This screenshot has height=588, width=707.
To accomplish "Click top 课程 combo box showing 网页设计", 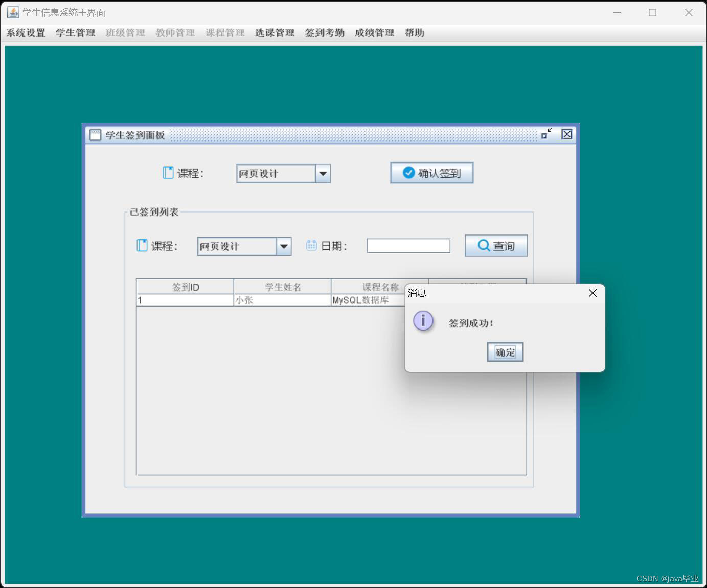I will coord(283,174).
